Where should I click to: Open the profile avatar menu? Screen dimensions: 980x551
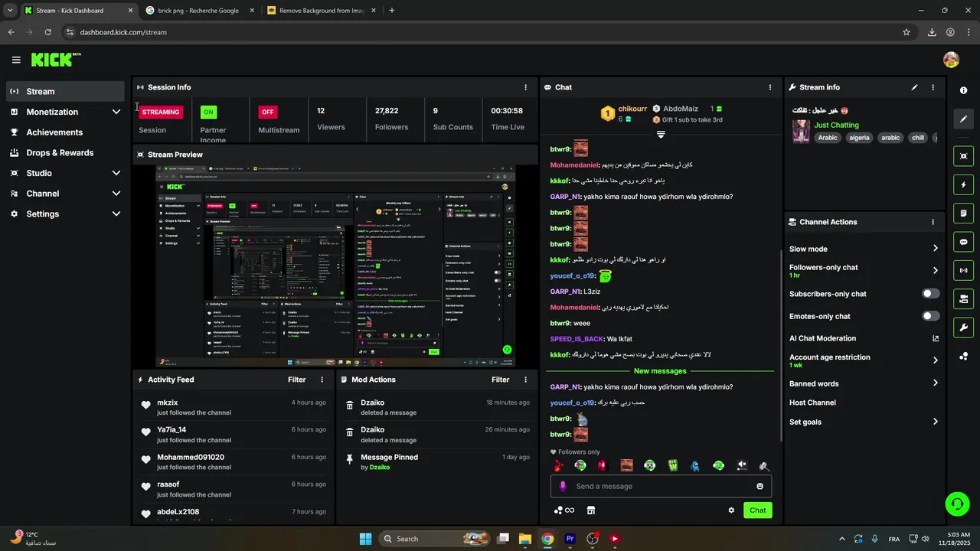(x=951, y=60)
